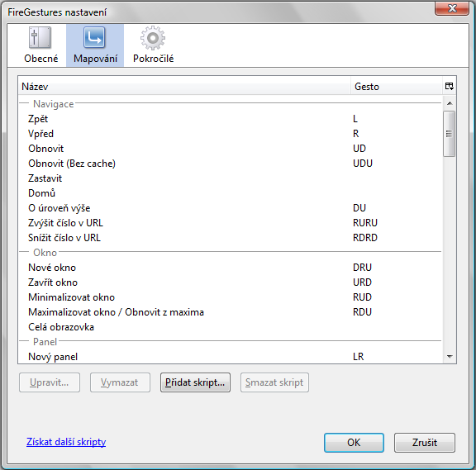This screenshot has width=476, height=470.
Task: Select the Zavřít okno row
Action: pos(230,282)
